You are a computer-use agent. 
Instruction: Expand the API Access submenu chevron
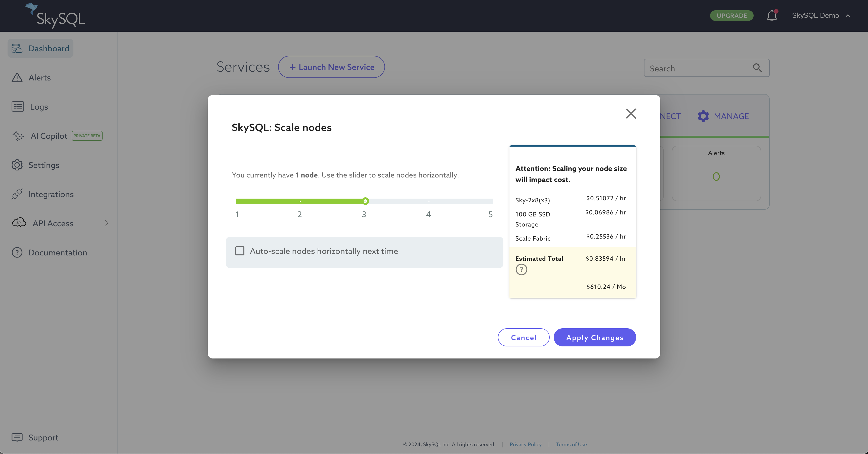pyautogui.click(x=106, y=223)
